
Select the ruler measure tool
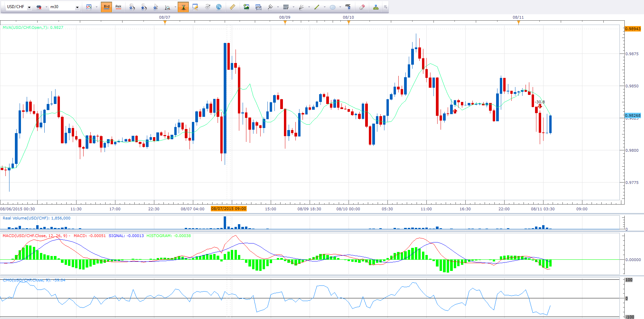(232, 7)
